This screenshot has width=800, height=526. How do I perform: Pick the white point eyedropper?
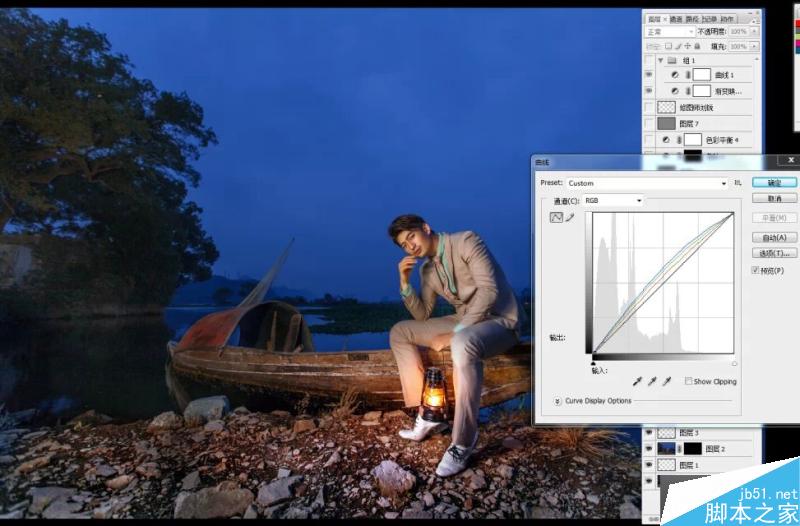pyautogui.click(x=666, y=381)
